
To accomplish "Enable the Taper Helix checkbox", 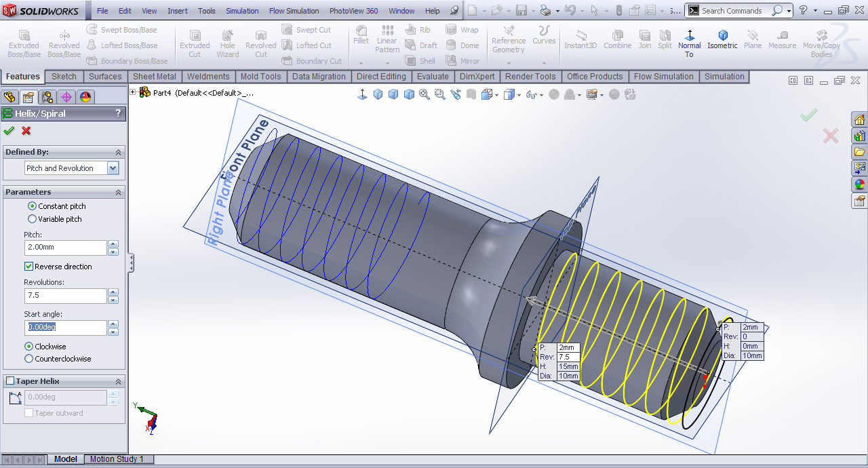I will point(10,381).
